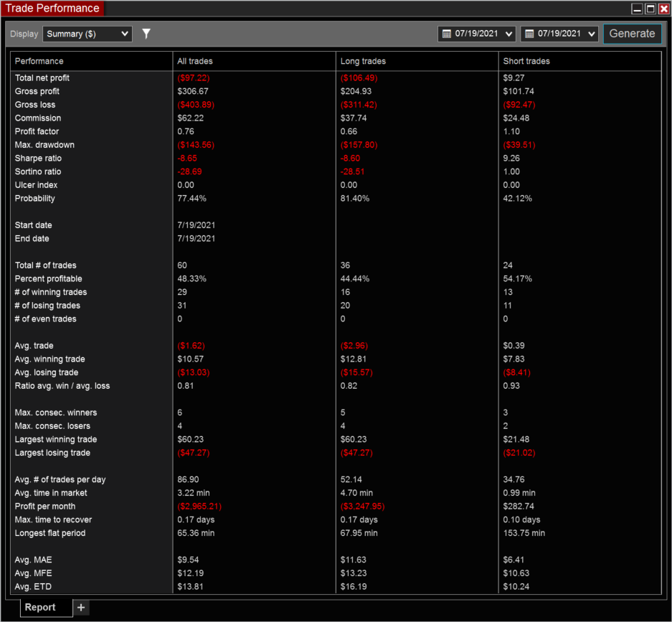Click the 1.10 short trades profit factor
Screen dimensions: 672x622
click(x=511, y=131)
